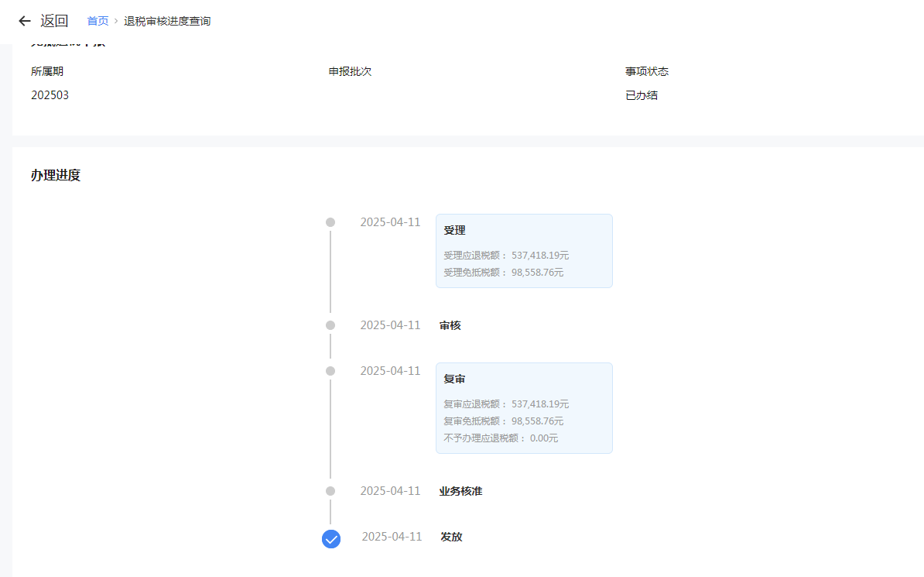This screenshot has width=924, height=577.
Task: Click the back arrow icon
Action: coord(25,21)
